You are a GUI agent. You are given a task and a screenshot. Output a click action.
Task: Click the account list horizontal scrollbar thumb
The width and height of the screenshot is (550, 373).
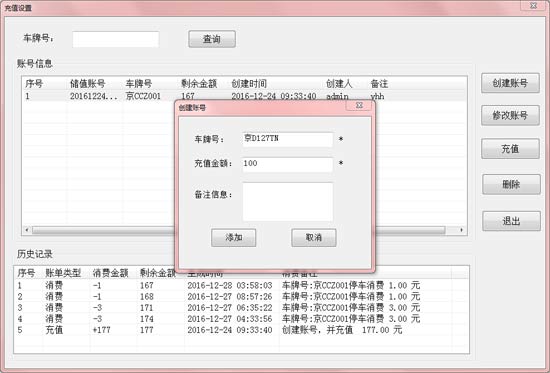click(239, 230)
